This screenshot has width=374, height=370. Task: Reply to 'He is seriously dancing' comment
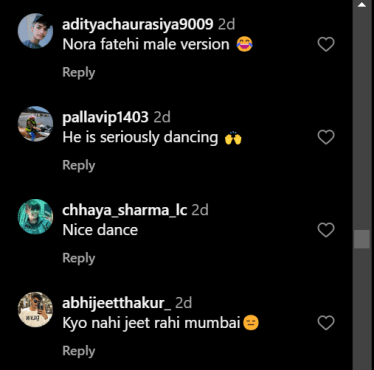79,165
